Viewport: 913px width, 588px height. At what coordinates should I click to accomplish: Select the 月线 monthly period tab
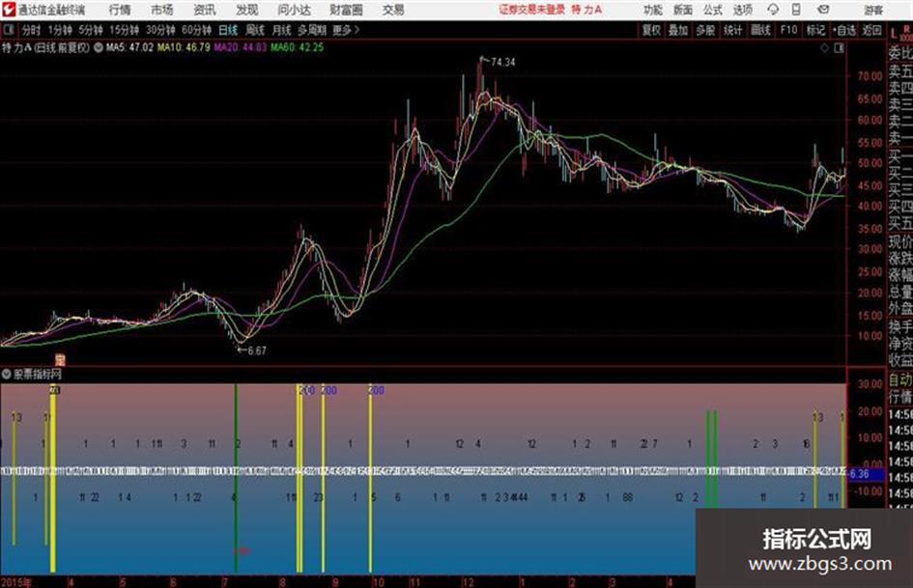point(282,30)
